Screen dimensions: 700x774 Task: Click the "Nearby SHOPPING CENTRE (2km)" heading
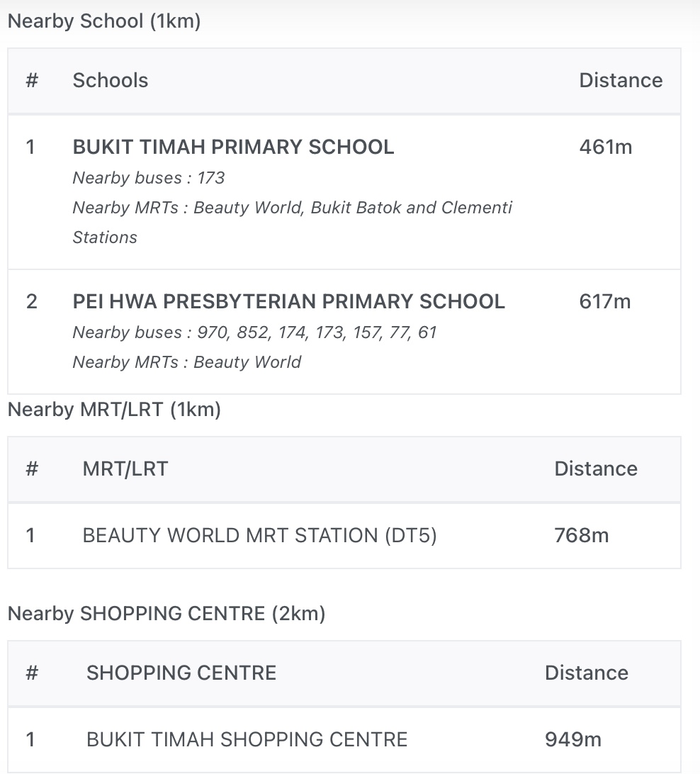(166, 613)
